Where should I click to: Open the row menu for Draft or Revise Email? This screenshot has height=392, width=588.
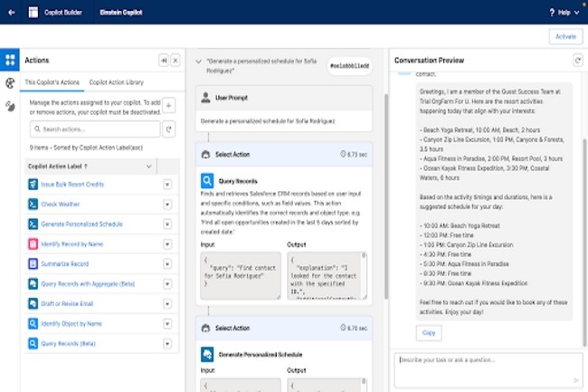tap(167, 304)
